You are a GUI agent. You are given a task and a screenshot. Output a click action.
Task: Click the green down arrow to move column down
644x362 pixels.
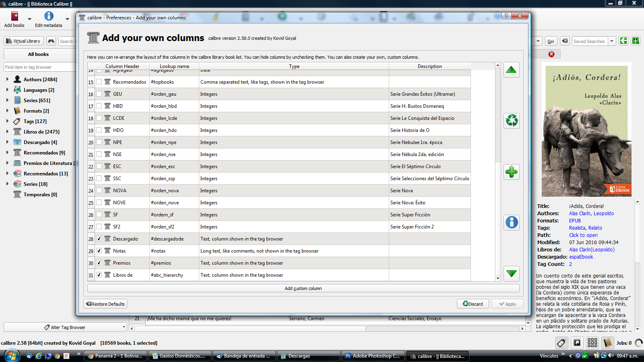[x=511, y=274]
